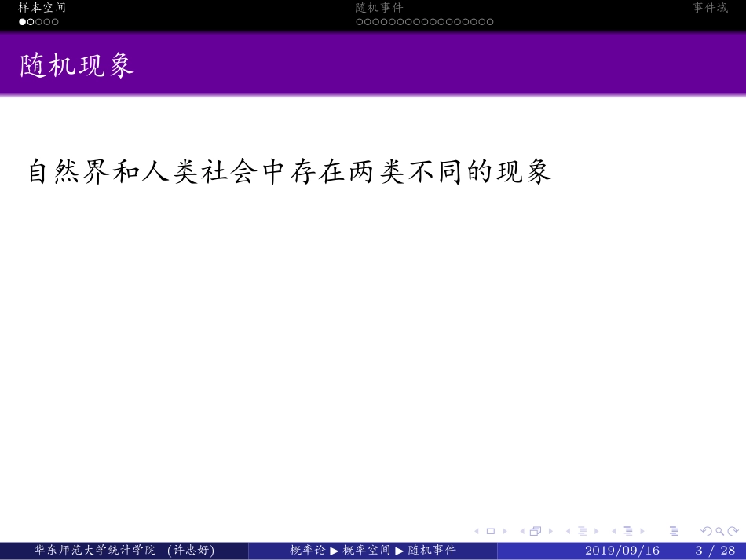Click the forward-history curved arrow icon
746x560 pixels.
click(x=734, y=530)
